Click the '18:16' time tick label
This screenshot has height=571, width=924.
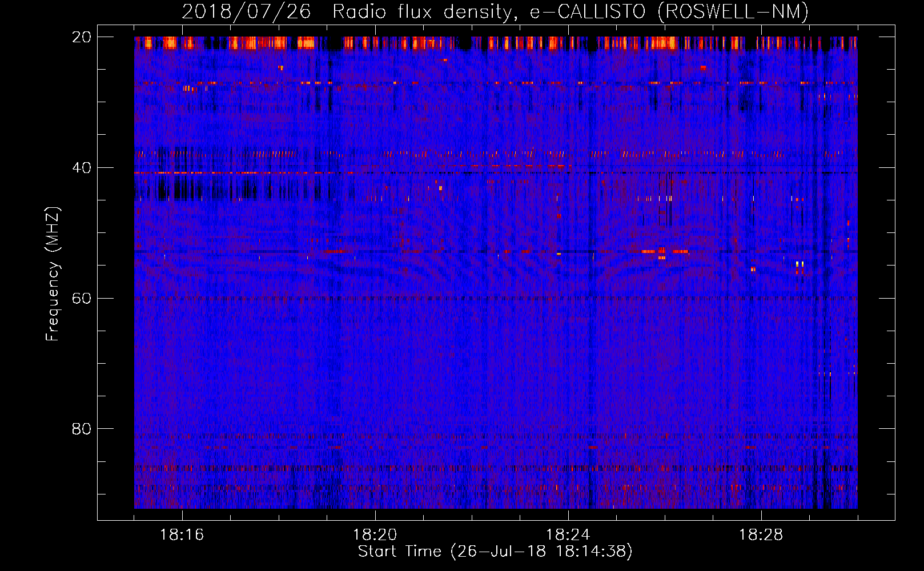coord(182,534)
